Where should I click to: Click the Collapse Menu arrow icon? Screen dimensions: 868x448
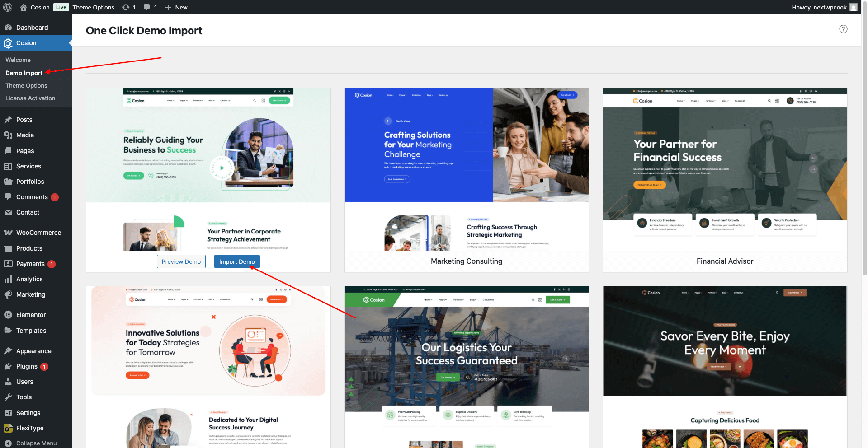tap(8, 443)
